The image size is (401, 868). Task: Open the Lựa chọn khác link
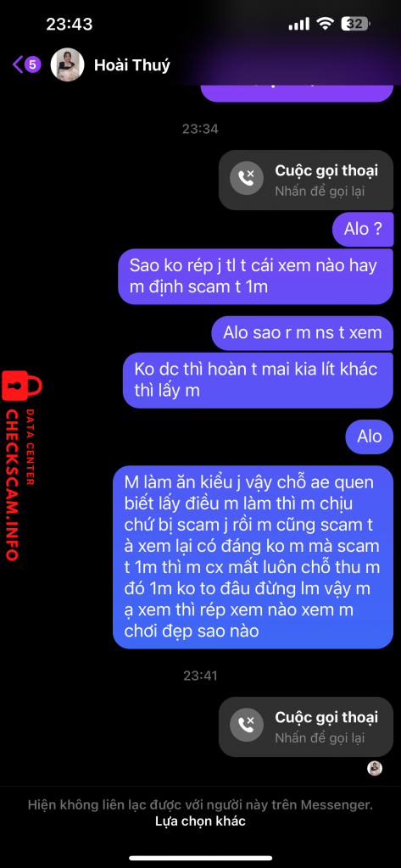200,821
